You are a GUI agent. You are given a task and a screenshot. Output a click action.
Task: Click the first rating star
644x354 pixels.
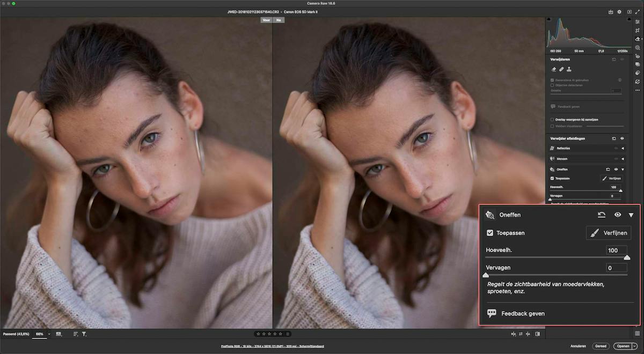pos(258,334)
